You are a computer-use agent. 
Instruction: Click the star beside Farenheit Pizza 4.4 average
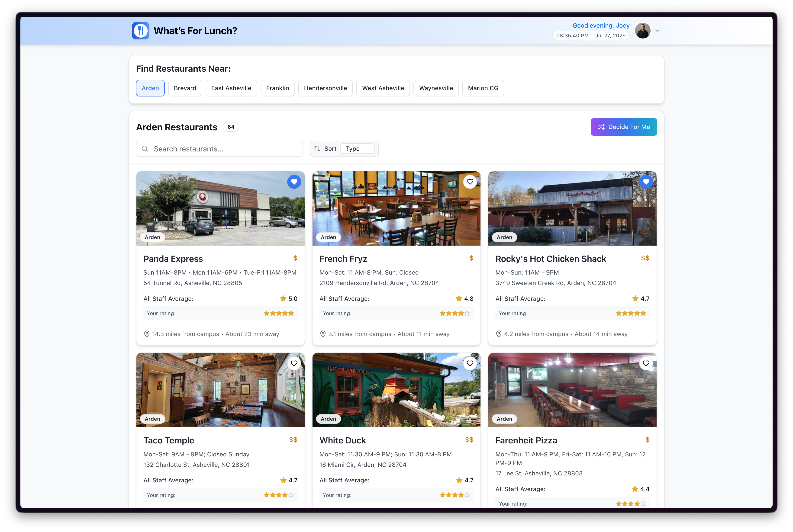click(x=635, y=489)
